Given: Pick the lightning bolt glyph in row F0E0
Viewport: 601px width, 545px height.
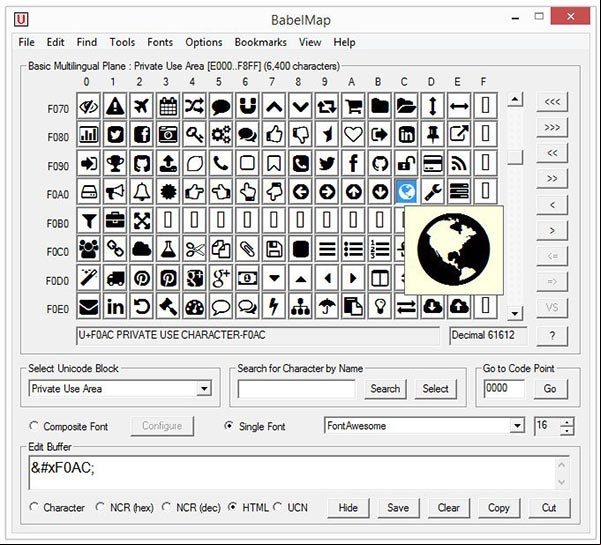Looking at the screenshot, I should [274, 307].
